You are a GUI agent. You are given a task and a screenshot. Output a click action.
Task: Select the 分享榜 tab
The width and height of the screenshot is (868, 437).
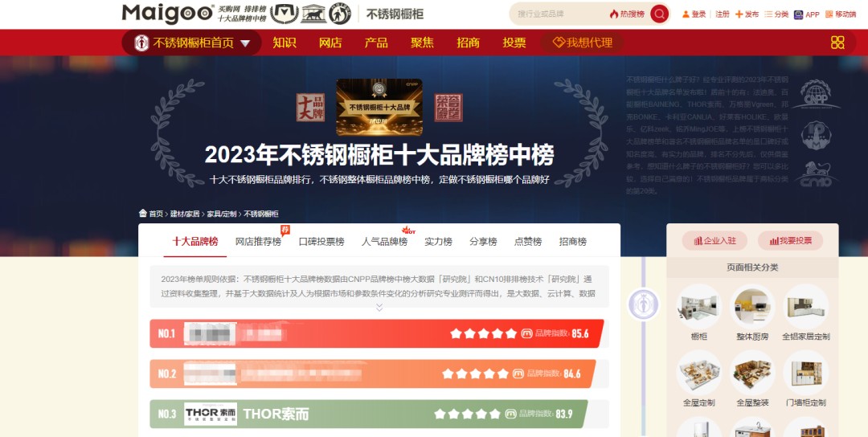483,242
